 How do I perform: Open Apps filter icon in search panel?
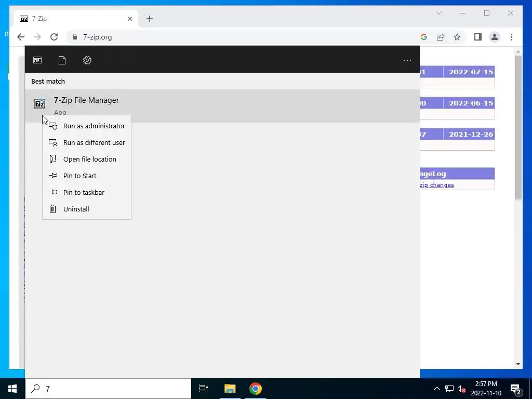(37, 60)
